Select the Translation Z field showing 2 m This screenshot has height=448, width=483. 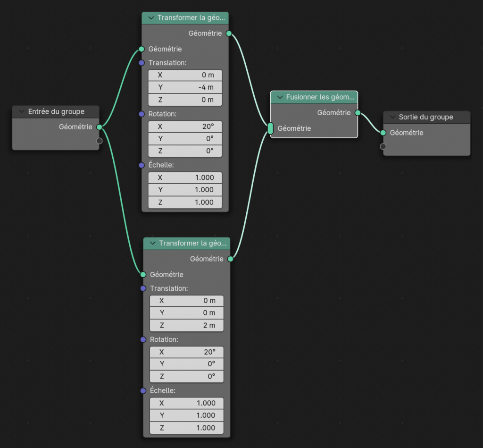click(186, 325)
